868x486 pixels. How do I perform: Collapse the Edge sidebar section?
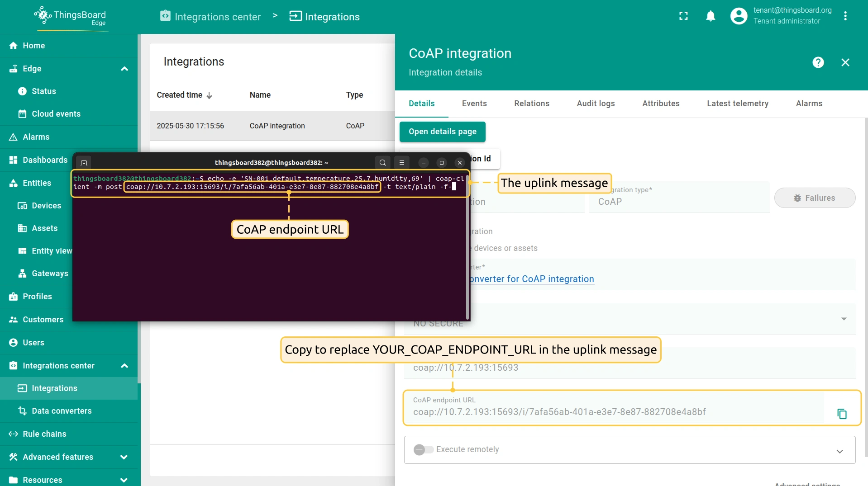pos(124,69)
